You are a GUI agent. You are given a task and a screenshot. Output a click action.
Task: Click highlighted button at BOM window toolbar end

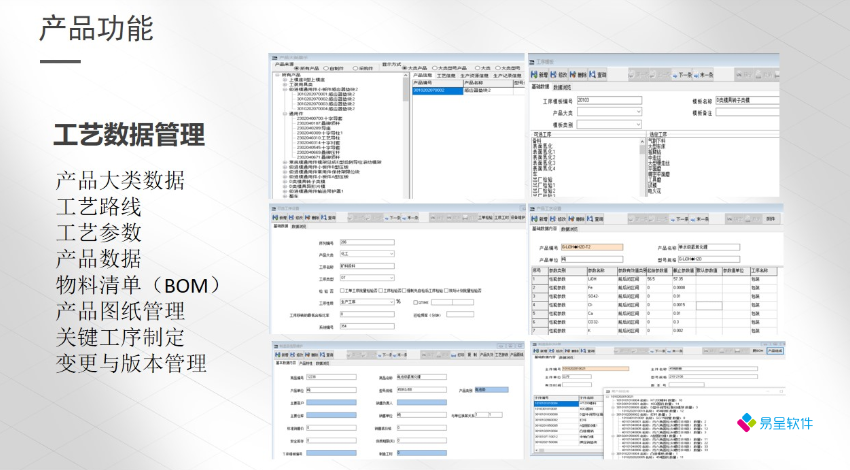point(775,351)
